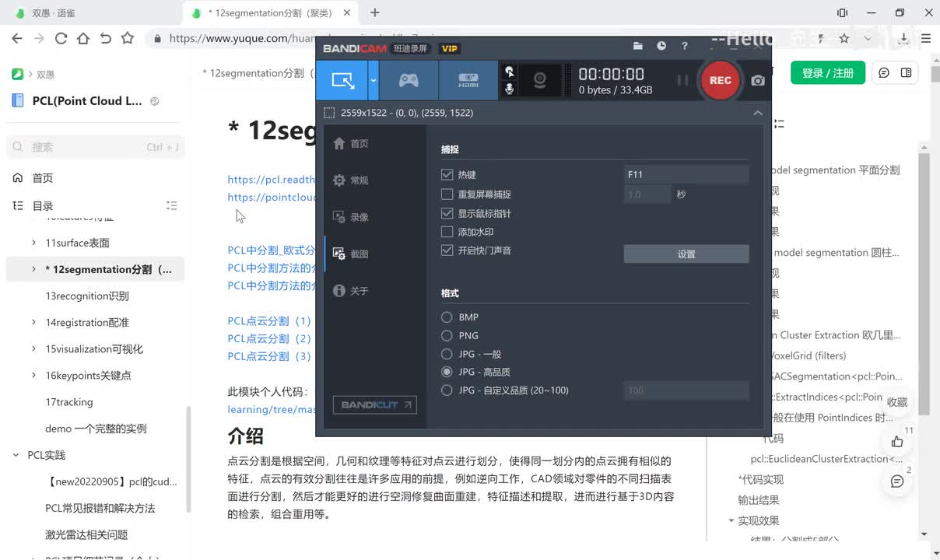Expand 12segmentation分割 tree item arrow
Screen dimensions: 940x560
tap(33, 269)
